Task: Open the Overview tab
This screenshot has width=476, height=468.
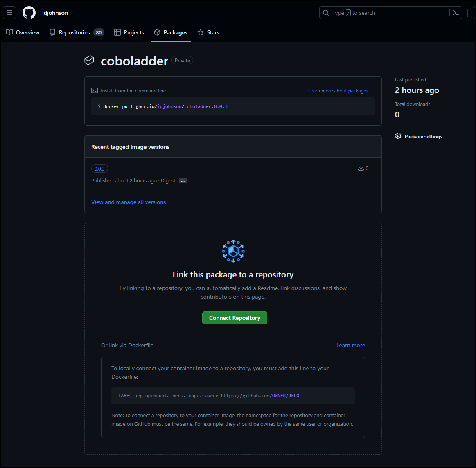Action: (x=23, y=32)
